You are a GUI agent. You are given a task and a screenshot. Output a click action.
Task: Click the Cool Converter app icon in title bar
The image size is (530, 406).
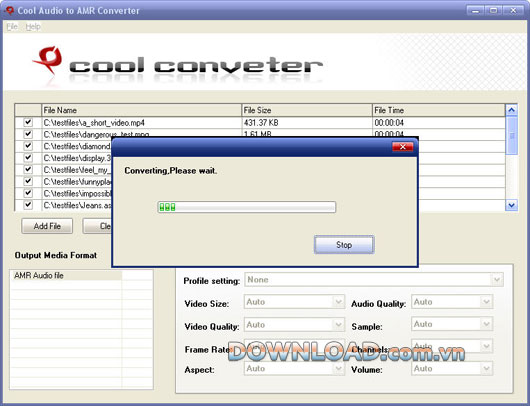(9, 10)
